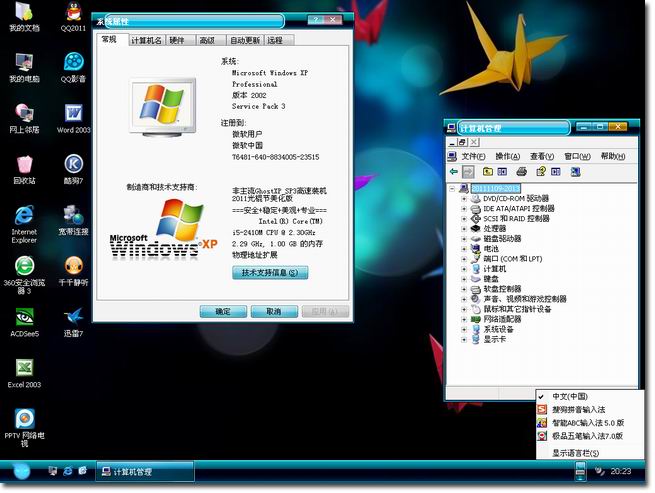Expand 声音、视频和游戏控制器 node
655x493 pixels.
pos(464,300)
